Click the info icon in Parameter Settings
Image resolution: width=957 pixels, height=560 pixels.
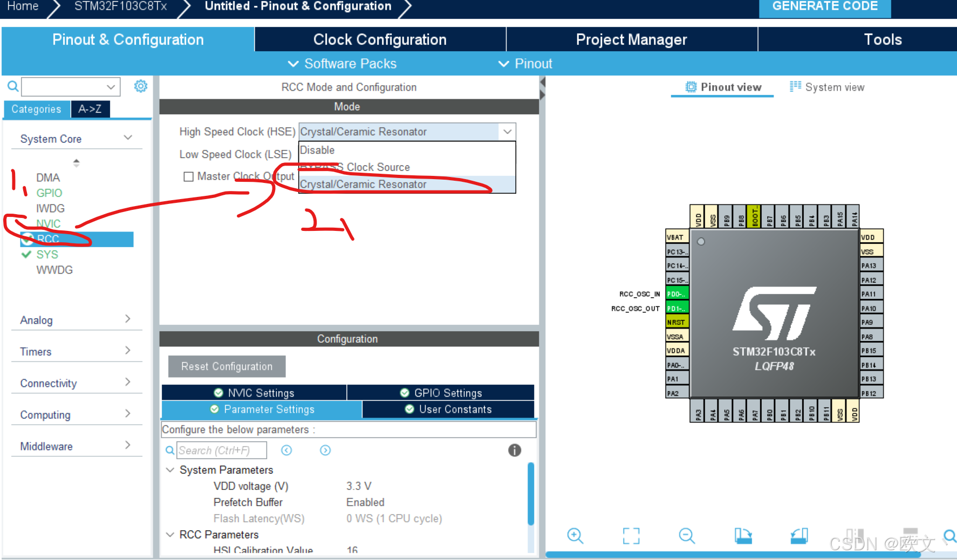pyautogui.click(x=515, y=450)
